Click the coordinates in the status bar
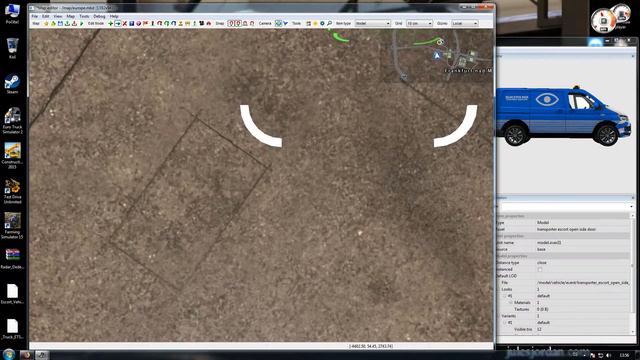Viewport: 640px width, 360px height. pyautogui.click(x=371, y=346)
